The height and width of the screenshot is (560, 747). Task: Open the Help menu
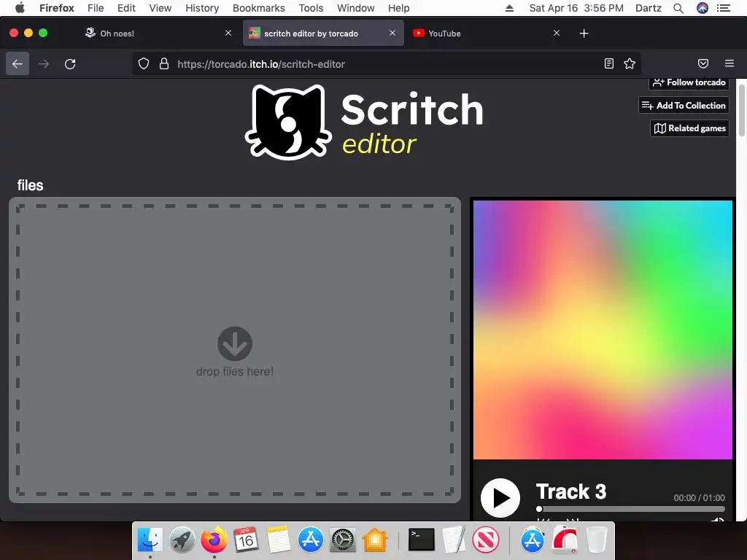point(399,8)
